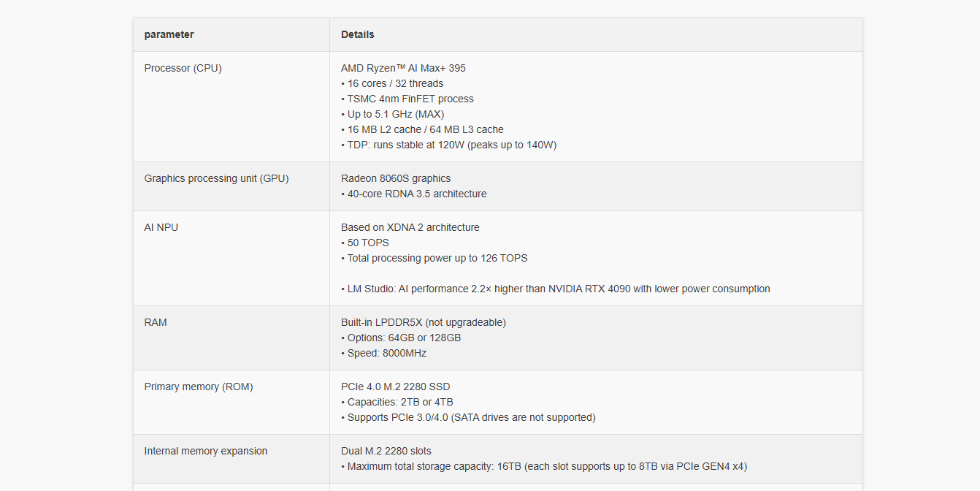Click the 'AI NPU' row label
Screen dimensions: 980x491
point(161,227)
